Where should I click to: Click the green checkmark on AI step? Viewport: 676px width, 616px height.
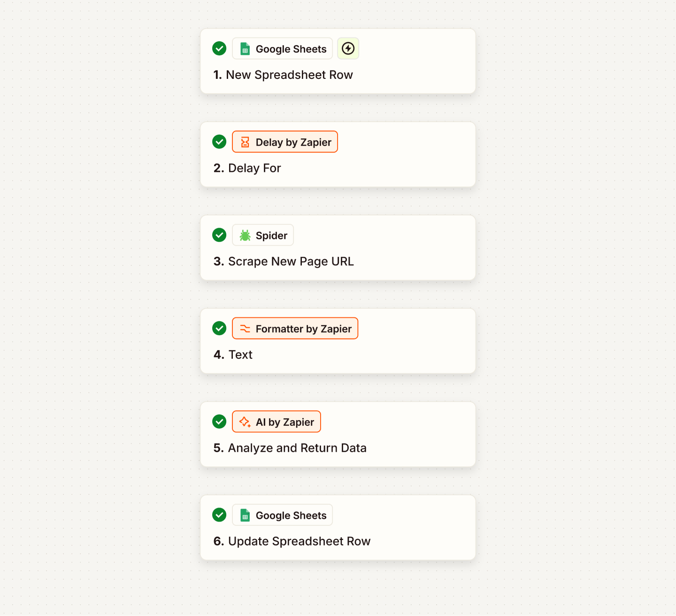(x=219, y=422)
